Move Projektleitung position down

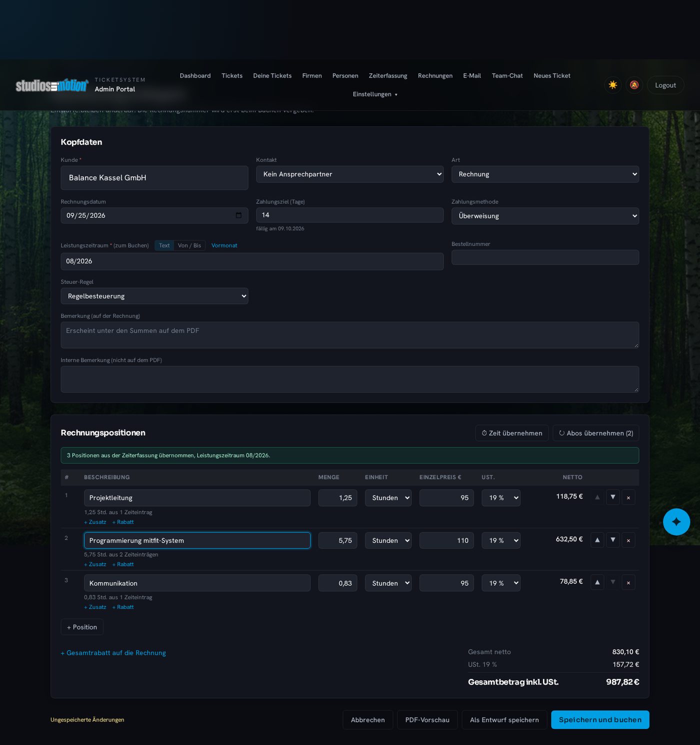click(x=613, y=497)
